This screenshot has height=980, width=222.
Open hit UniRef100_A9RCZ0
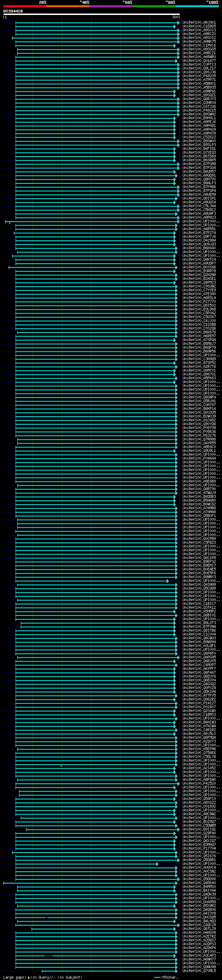tap(199, 34)
